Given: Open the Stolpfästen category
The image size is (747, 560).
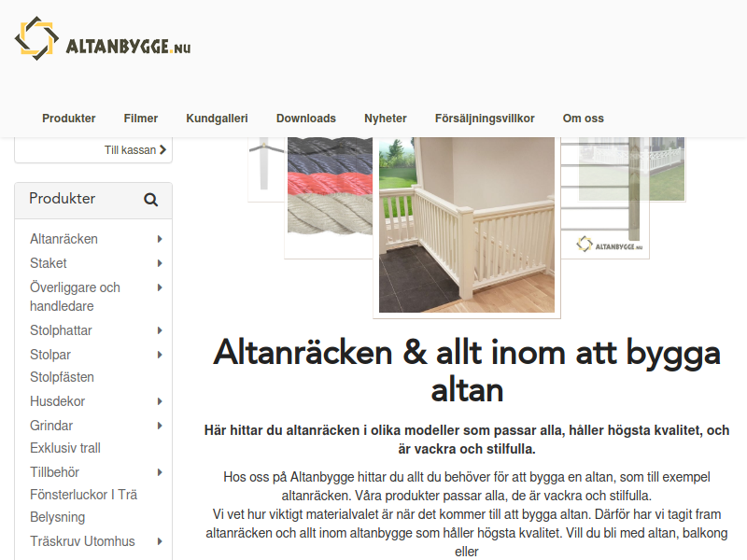Looking at the screenshot, I should 62,377.
